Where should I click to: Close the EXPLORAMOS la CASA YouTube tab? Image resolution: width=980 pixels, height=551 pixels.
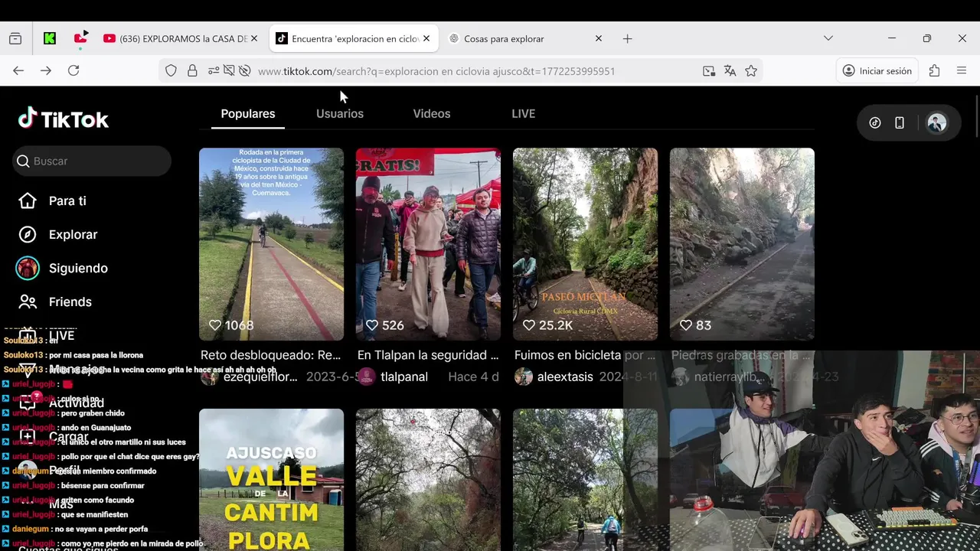[254, 39]
